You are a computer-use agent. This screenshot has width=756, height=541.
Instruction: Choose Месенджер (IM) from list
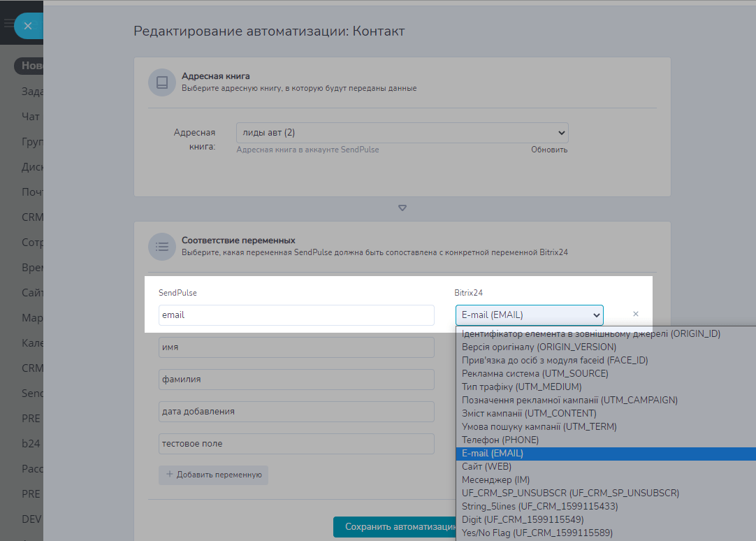point(495,479)
